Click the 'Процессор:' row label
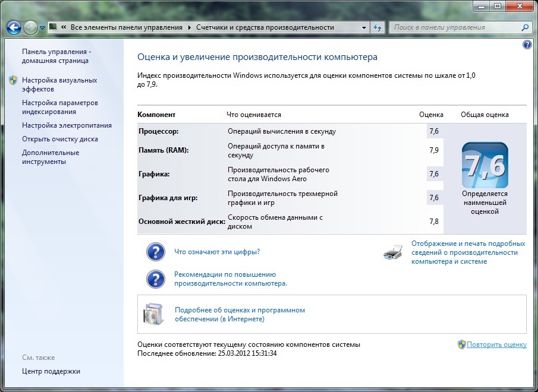Image resolution: width=538 pixels, height=392 pixels. click(x=159, y=131)
